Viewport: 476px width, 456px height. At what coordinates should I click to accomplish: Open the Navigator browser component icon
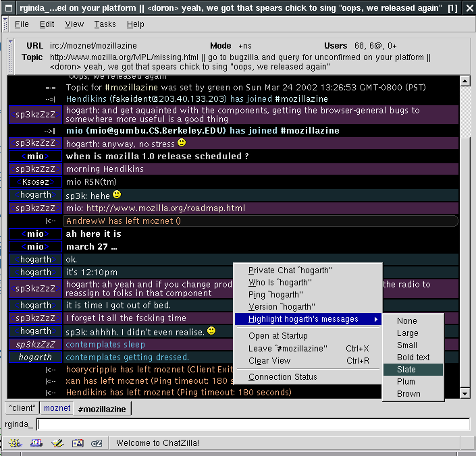tap(15, 443)
